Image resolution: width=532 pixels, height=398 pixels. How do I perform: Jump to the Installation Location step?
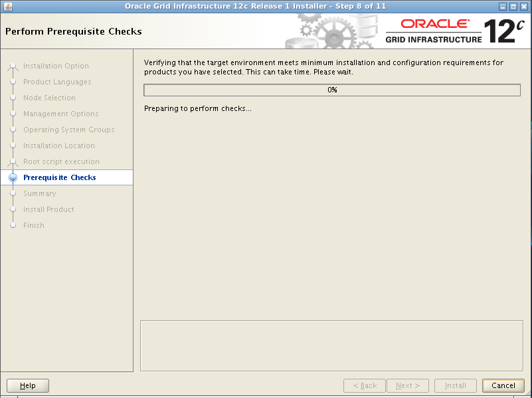click(58, 146)
